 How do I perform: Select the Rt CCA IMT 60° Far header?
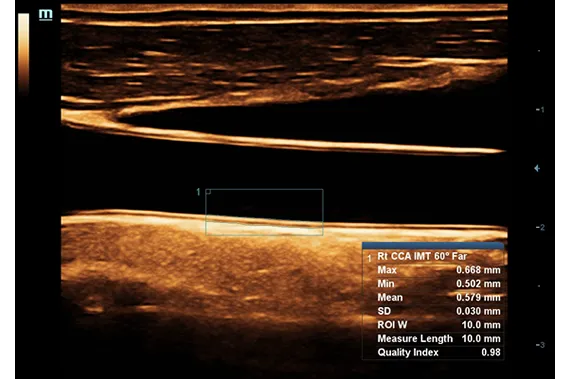pos(422,256)
